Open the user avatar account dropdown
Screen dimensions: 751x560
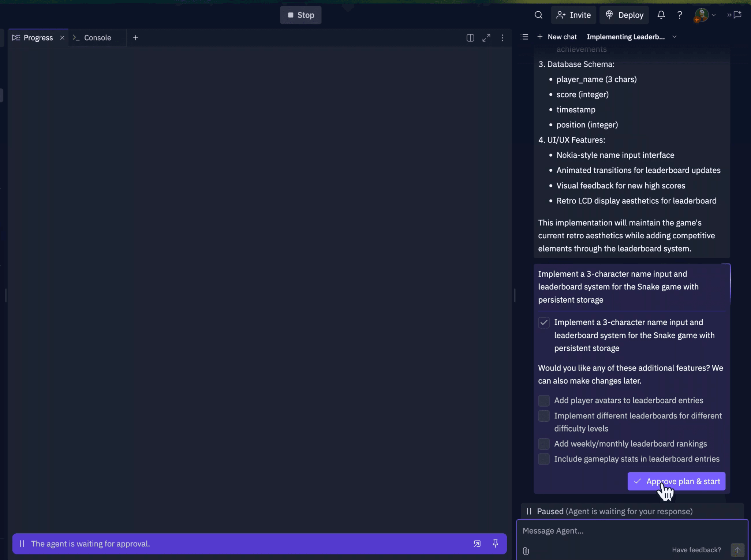coord(705,15)
